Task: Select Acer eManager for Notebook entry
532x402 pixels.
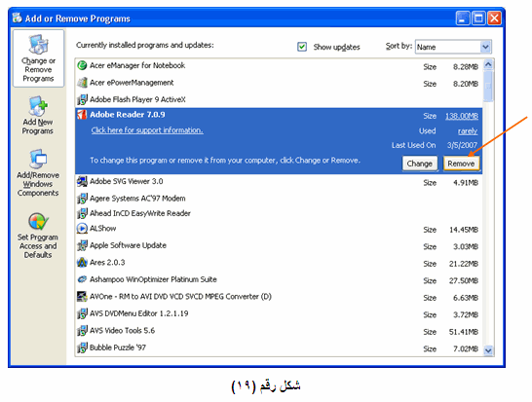Action: tap(279, 66)
